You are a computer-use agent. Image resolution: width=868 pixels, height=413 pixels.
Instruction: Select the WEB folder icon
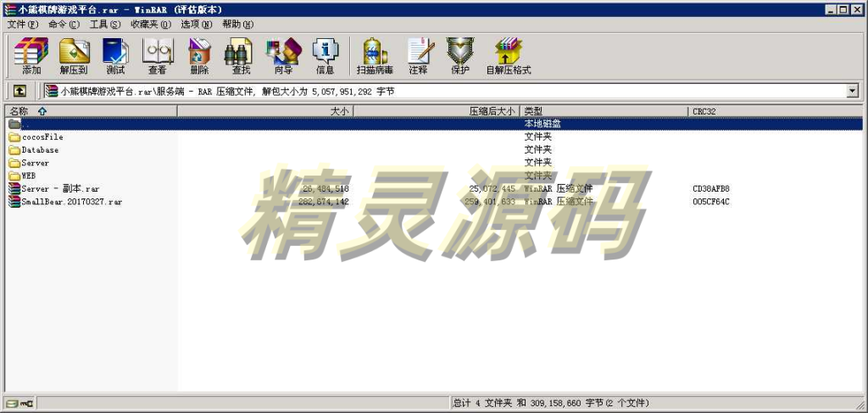[14, 176]
